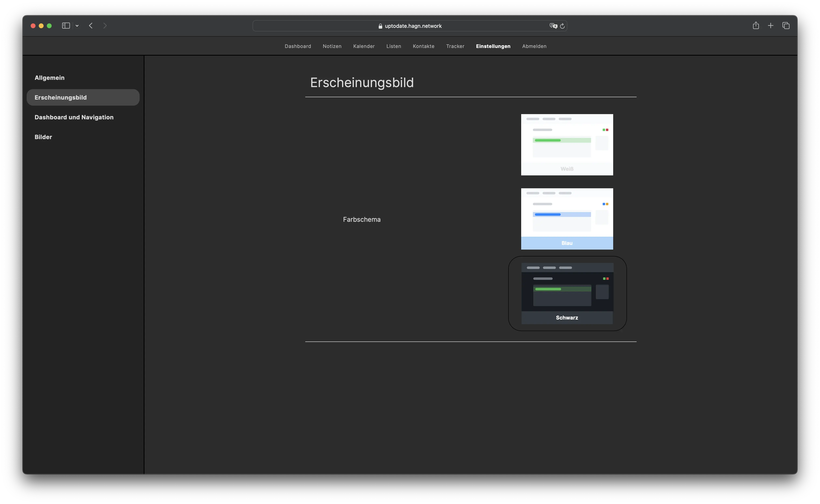
Task: Select the Weiß color scheme
Action: [x=567, y=145]
